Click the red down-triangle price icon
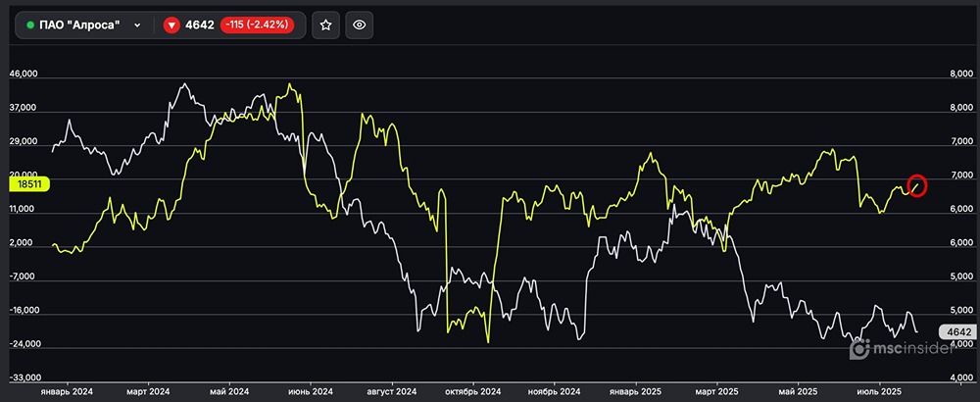980x402 pixels. coord(171,25)
